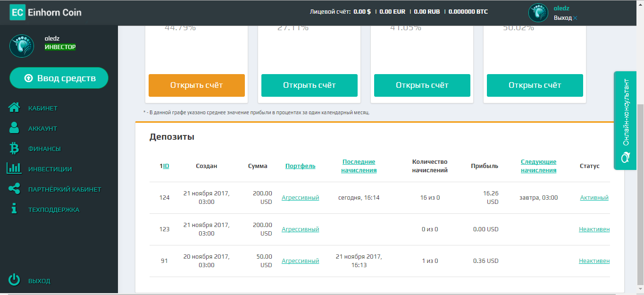Click the сегодня, 16:14 accrual cell
The width and height of the screenshot is (644, 295).
(x=359, y=198)
